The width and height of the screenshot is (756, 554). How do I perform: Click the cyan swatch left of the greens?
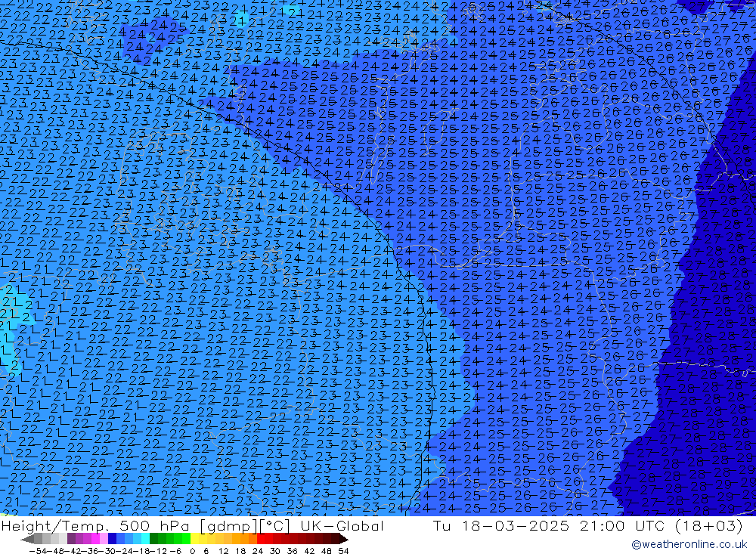pos(145,539)
